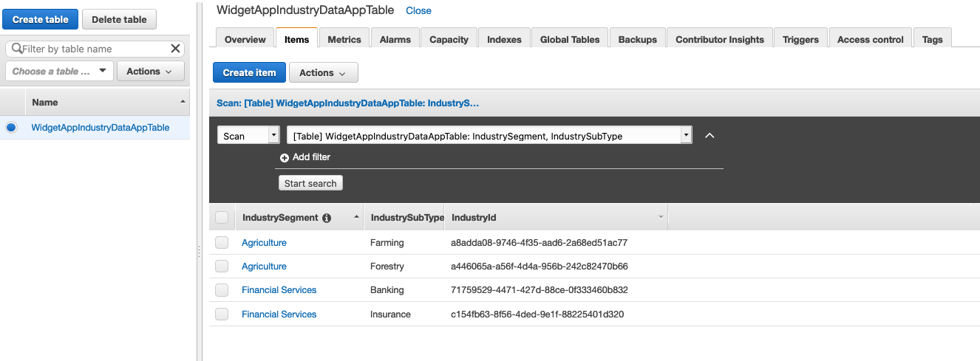Screen dimensions: 980x361
Task: Click the Scan summary heading link
Action: tap(347, 103)
